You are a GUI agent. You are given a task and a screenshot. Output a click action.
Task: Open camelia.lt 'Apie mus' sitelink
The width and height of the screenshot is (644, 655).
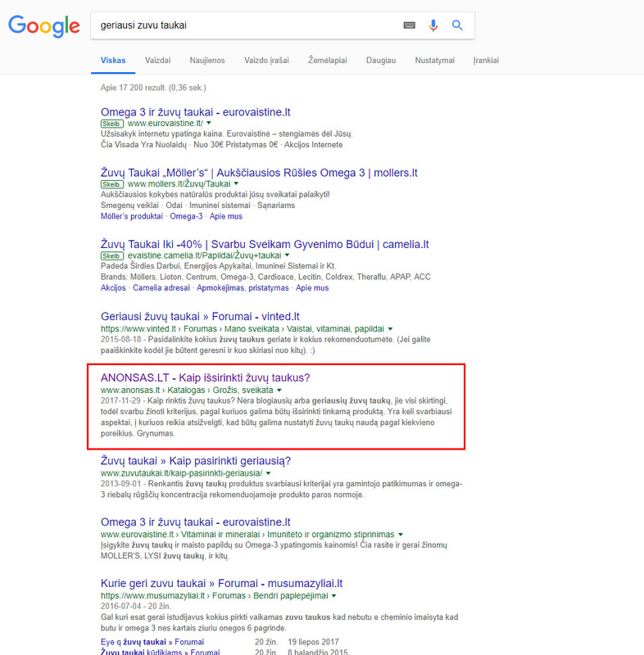click(x=312, y=288)
